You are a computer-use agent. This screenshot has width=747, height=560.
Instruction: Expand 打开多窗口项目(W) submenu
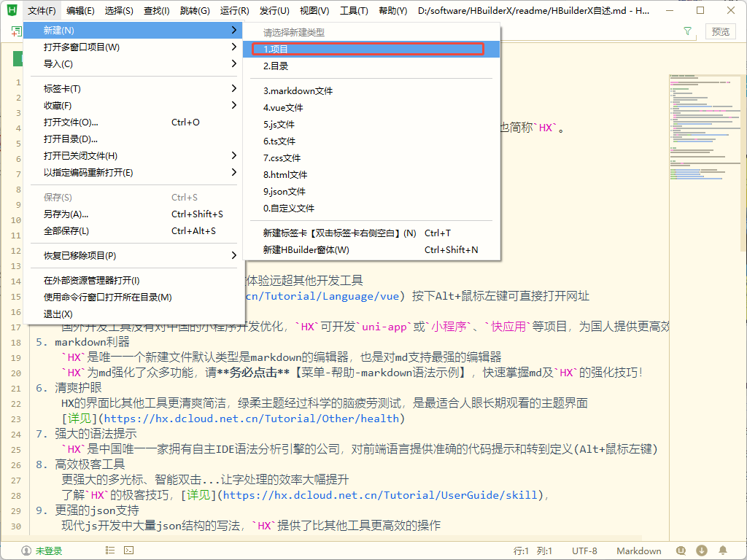[x=233, y=47]
